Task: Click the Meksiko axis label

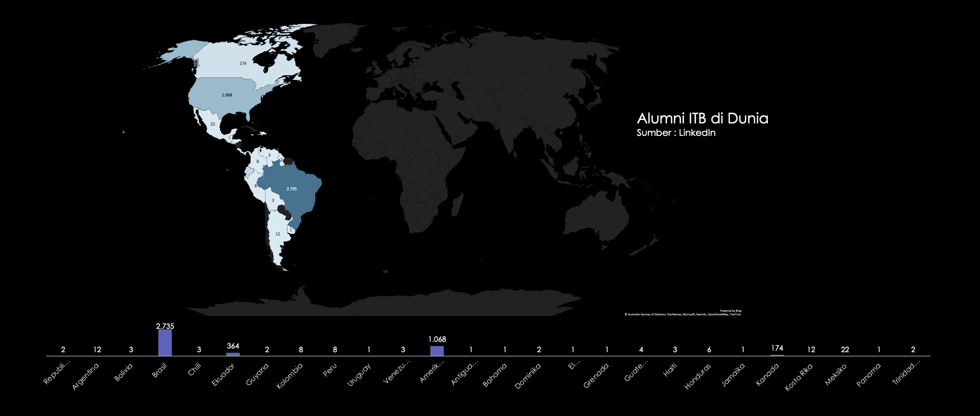Action: [836, 375]
